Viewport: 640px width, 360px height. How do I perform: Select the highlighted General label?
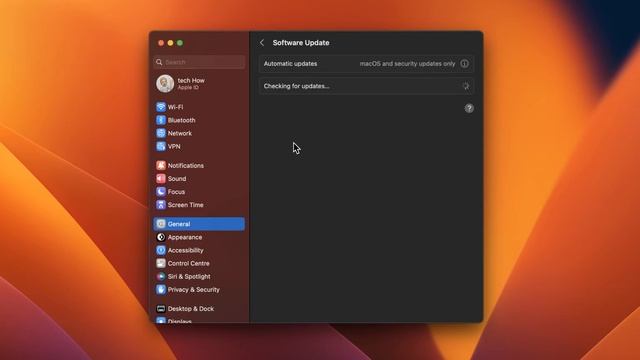tap(179, 224)
